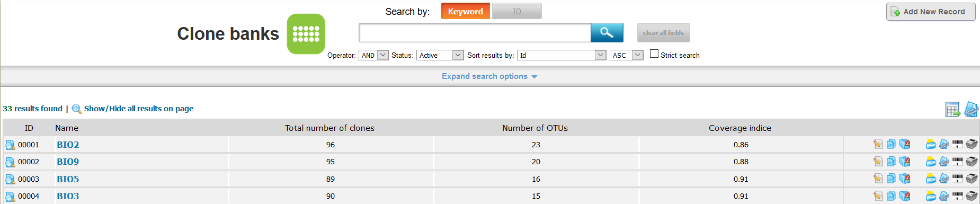Click the 33 results found text
The height and width of the screenshot is (204, 980).
(x=32, y=109)
